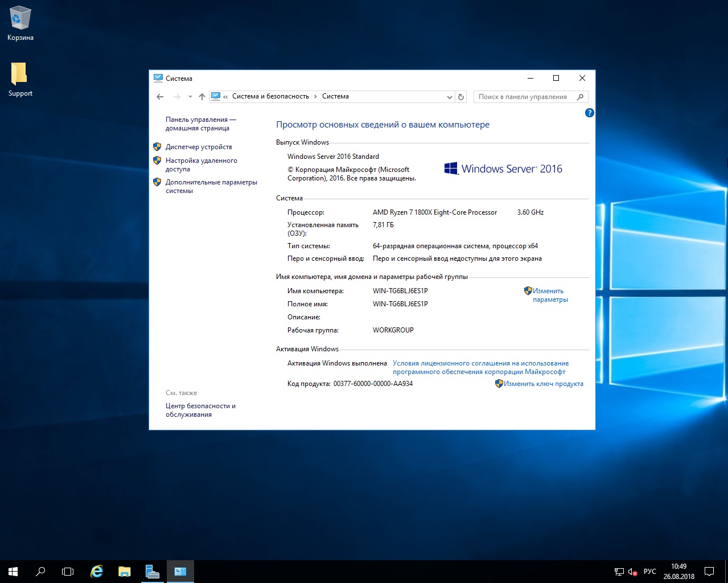
Task: Open Task View on the taskbar
Action: [68, 572]
